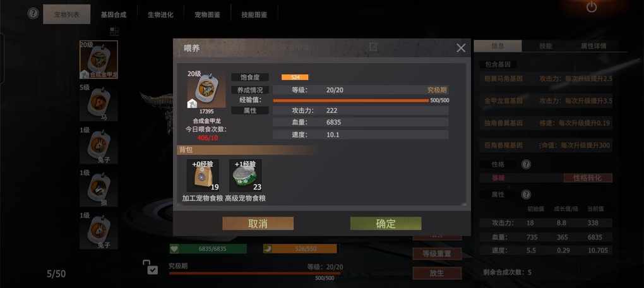This screenshot has width=644, height=288.
Task: Click the question mark help icon top-left
Action: tap(33, 13)
